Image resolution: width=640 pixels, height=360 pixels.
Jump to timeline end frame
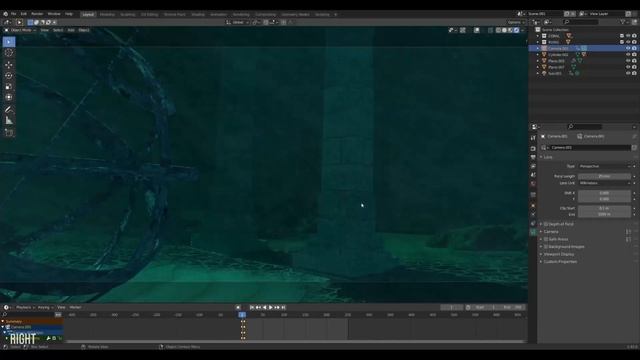[x=283, y=307]
